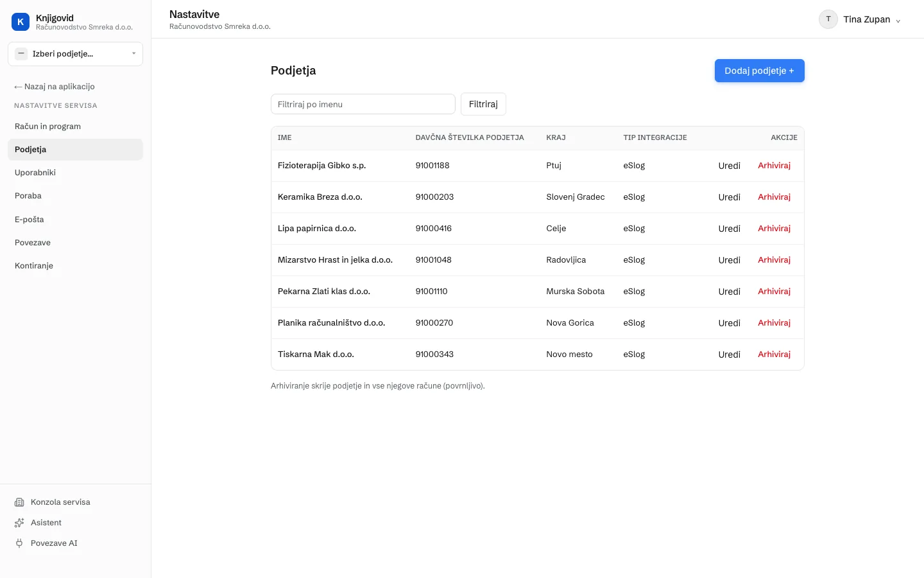
Task: Archive Planika računalništvo d.o.o.
Action: pyautogui.click(x=774, y=323)
